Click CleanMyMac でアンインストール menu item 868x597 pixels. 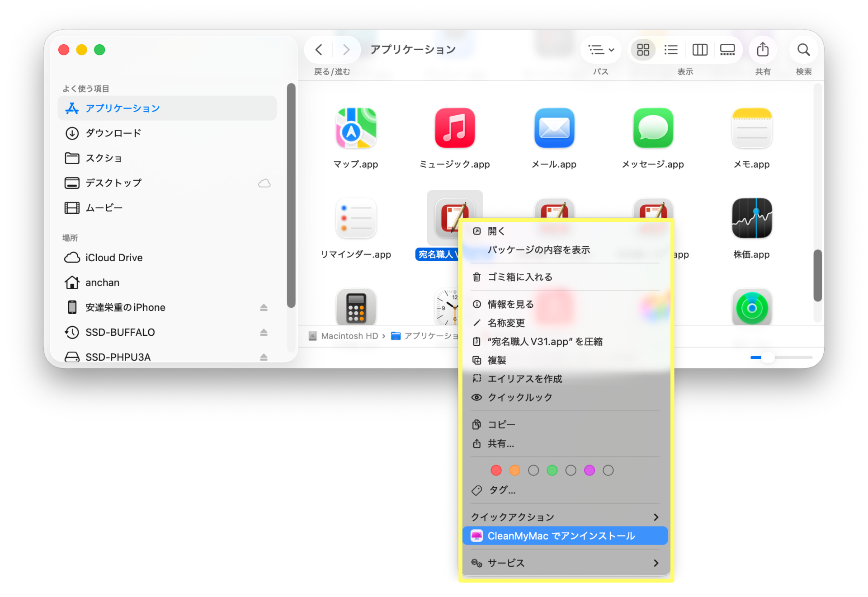click(565, 536)
